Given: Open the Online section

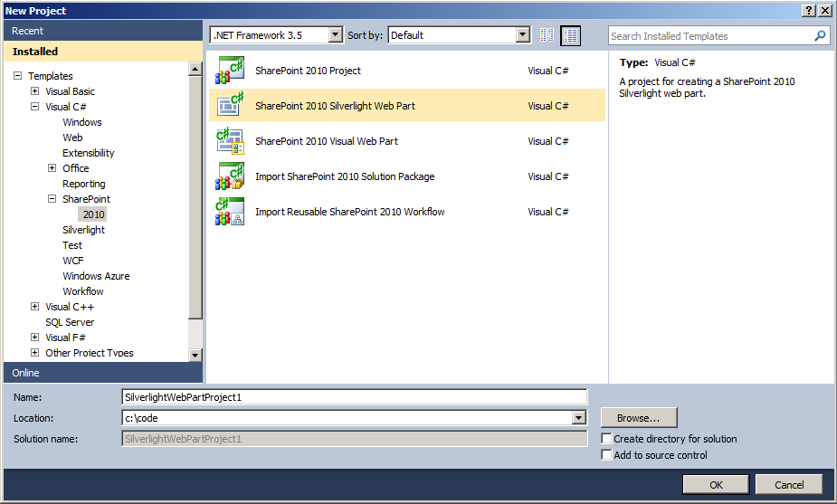Looking at the screenshot, I should pyautogui.click(x=103, y=373).
